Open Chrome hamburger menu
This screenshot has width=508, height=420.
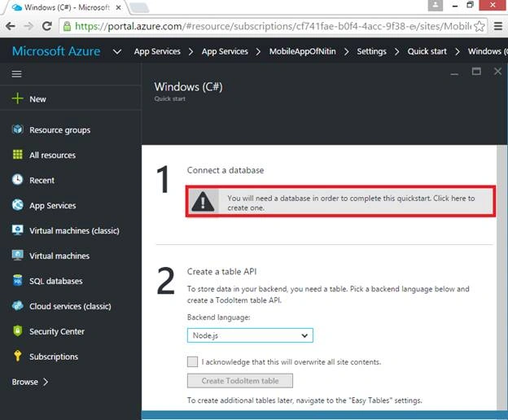coord(498,26)
